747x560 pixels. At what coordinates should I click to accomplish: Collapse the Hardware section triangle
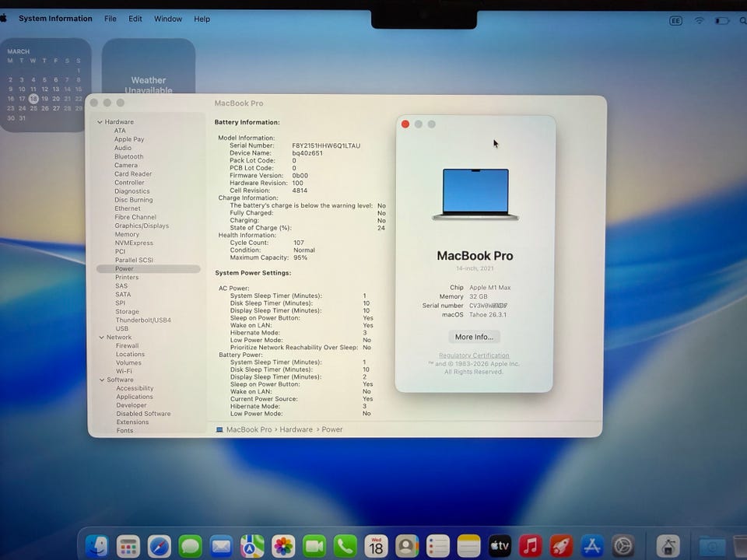(x=100, y=122)
